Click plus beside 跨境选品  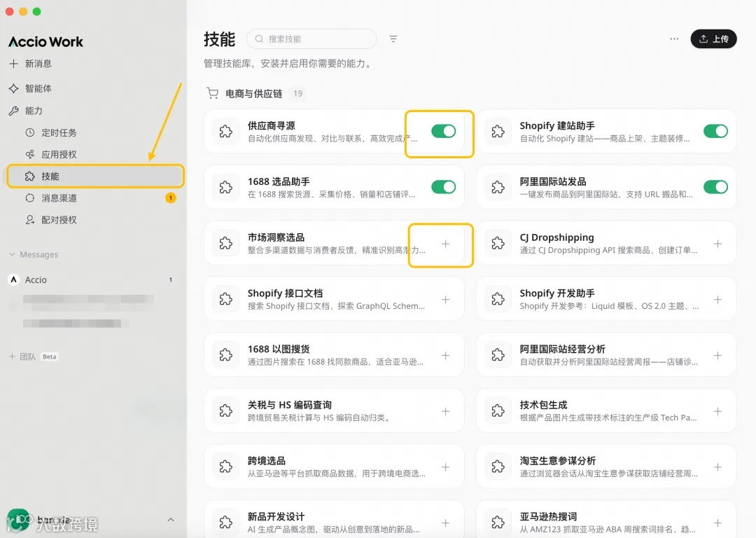click(445, 467)
